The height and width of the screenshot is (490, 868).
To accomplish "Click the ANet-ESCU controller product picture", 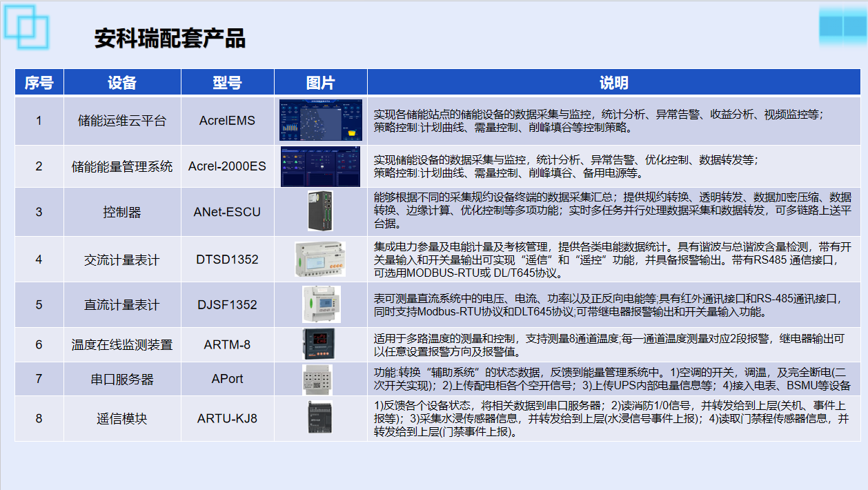I will pyautogui.click(x=321, y=211).
